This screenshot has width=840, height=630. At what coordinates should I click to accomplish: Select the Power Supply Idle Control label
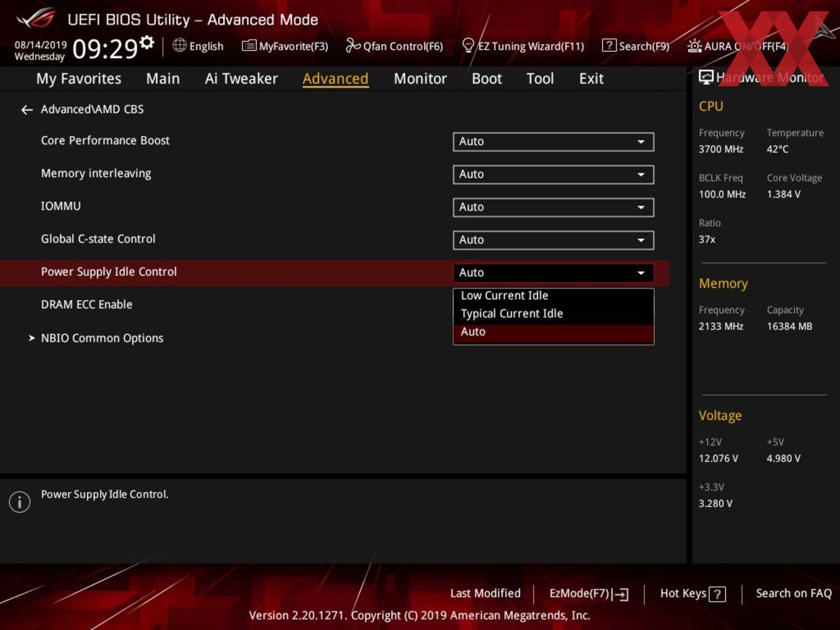click(109, 272)
